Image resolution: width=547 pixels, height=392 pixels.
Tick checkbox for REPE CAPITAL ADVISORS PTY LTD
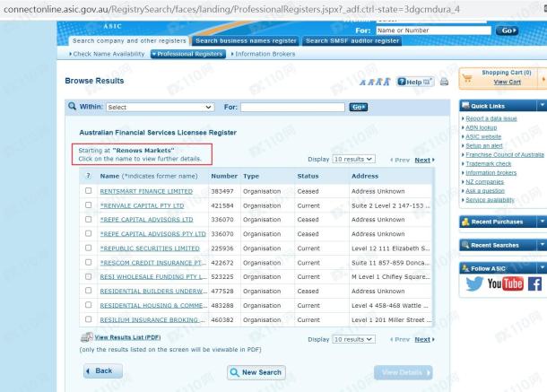[x=88, y=233]
